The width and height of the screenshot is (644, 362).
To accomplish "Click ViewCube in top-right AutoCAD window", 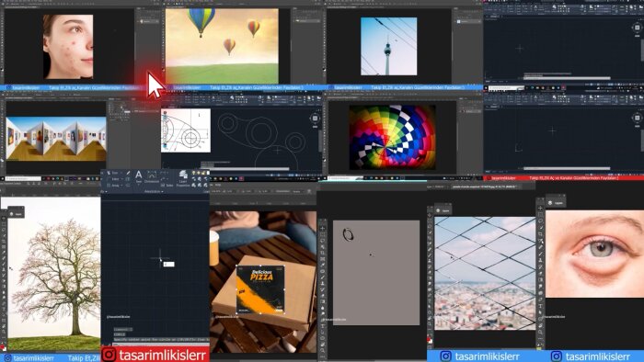I will tap(637, 28).
